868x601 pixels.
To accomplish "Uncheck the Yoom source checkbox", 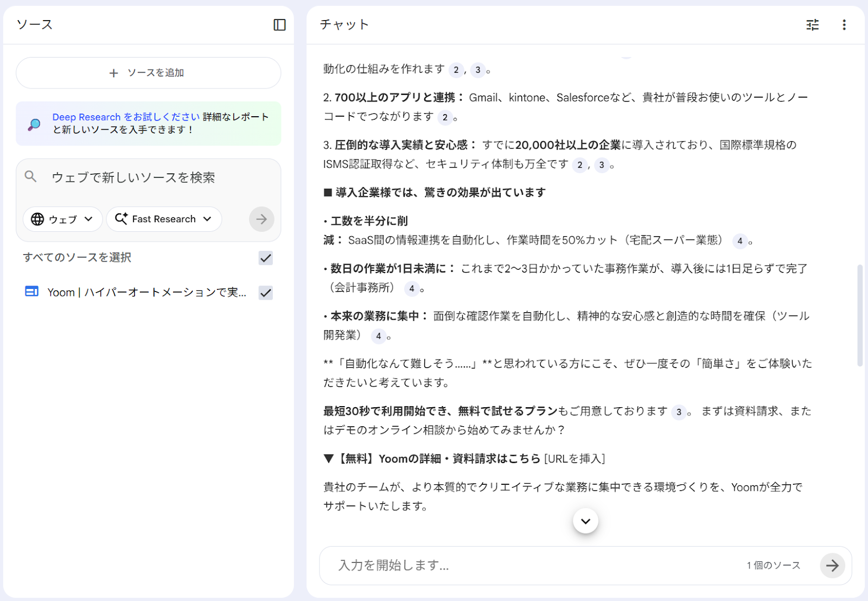I will tap(265, 293).
